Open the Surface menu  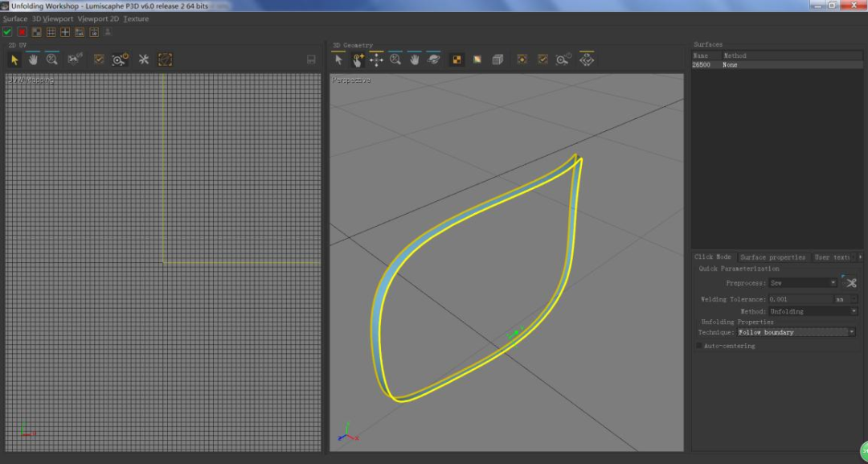15,18
